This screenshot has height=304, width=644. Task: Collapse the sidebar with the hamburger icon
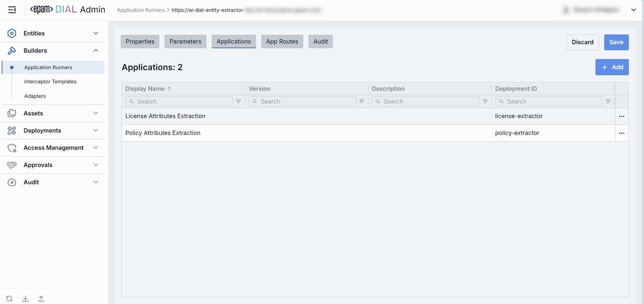(x=12, y=10)
